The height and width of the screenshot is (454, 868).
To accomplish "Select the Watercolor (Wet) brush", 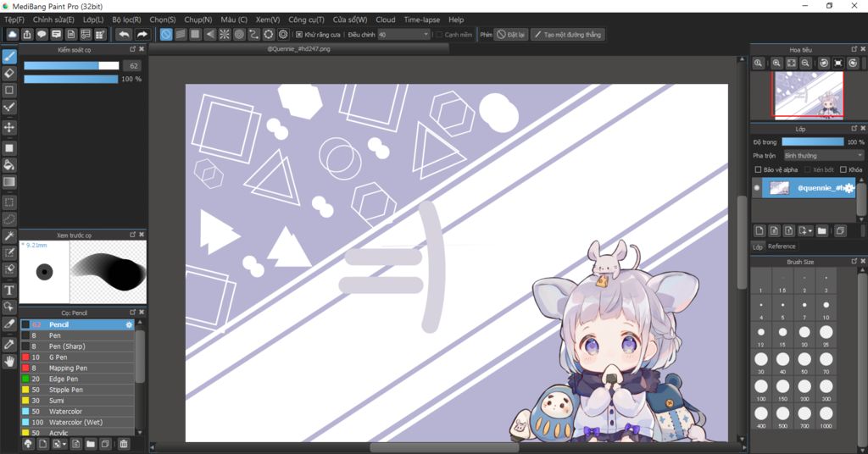I will (77, 423).
